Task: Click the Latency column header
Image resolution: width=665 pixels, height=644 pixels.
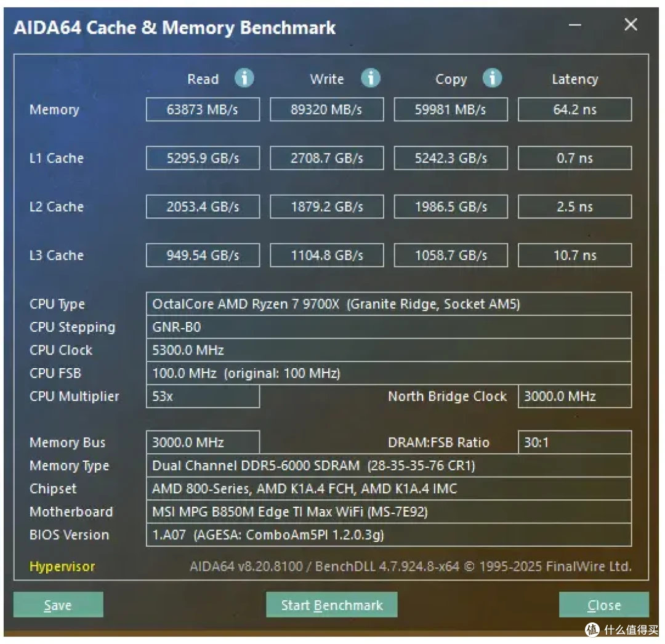Action: pyautogui.click(x=574, y=79)
